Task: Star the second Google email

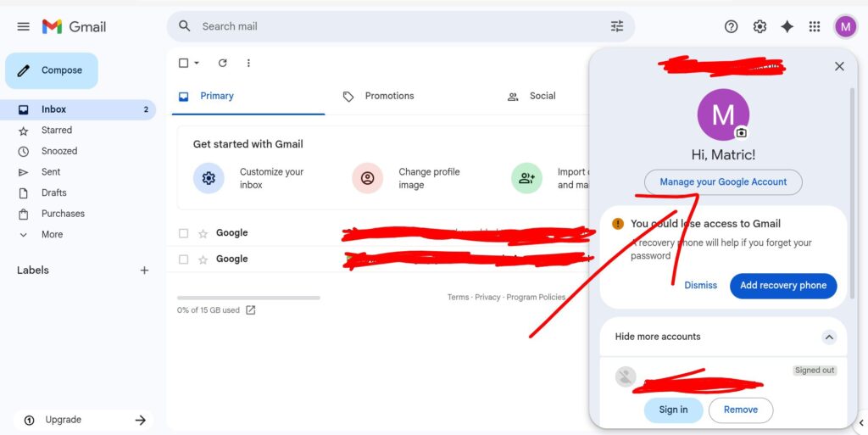Action: click(203, 259)
